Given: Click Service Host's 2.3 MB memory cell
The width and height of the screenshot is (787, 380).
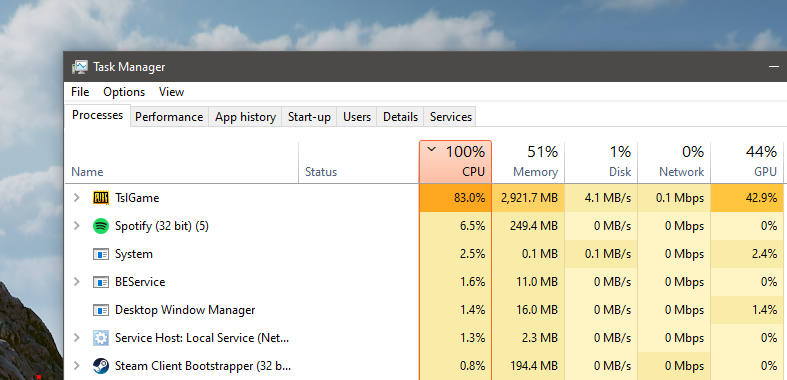Looking at the screenshot, I should pyautogui.click(x=528, y=338).
